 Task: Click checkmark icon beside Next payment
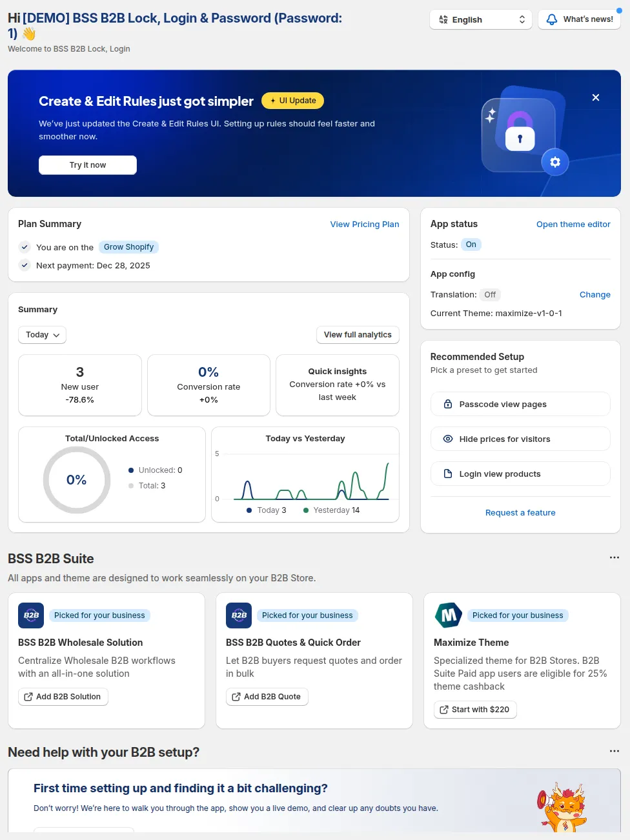point(25,265)
